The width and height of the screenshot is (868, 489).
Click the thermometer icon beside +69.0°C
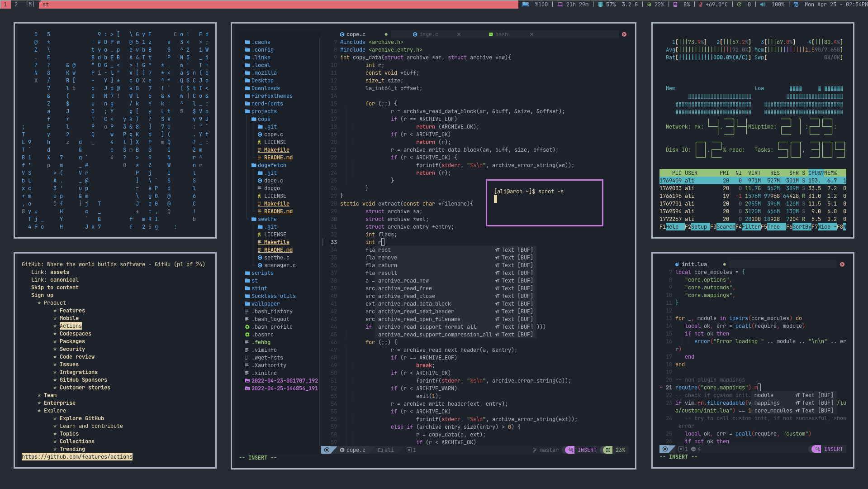pyautogui.click(x=701, y=5)
